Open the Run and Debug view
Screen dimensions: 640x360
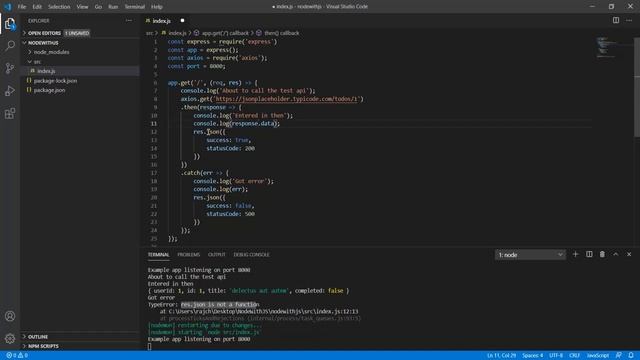(x=10, y=90)
